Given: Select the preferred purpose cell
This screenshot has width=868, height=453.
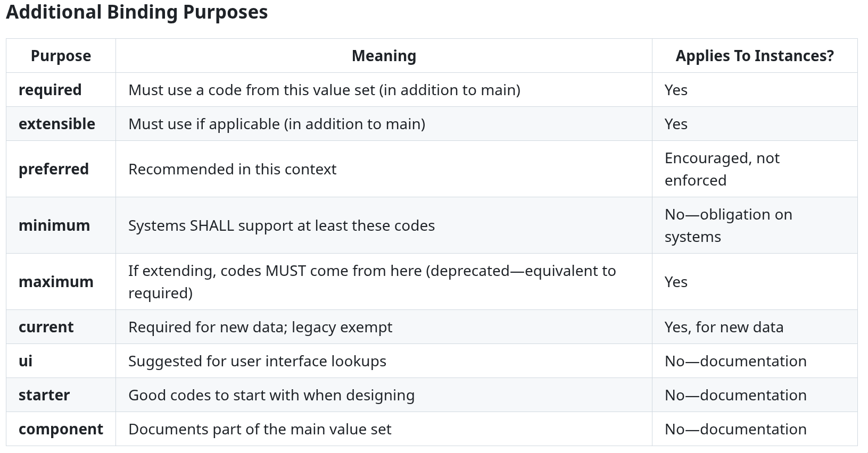Looking at the screenshot, I should click(x=61, y=169).
